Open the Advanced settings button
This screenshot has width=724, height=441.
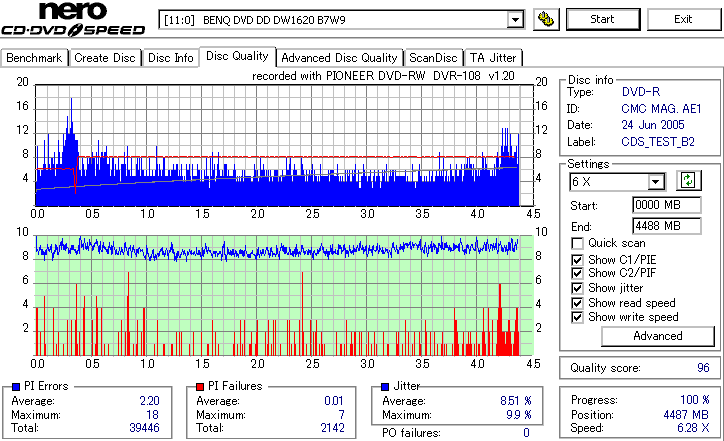[658, 336]
